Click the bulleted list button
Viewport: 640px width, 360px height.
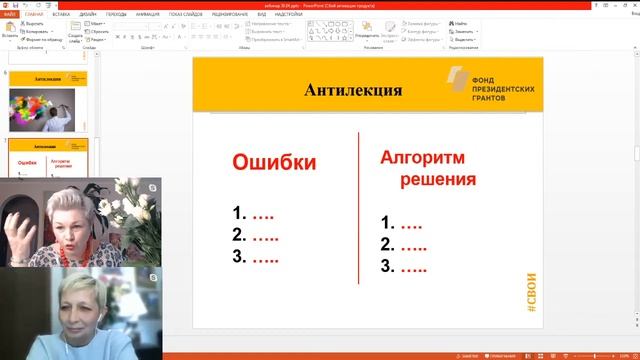195,27
